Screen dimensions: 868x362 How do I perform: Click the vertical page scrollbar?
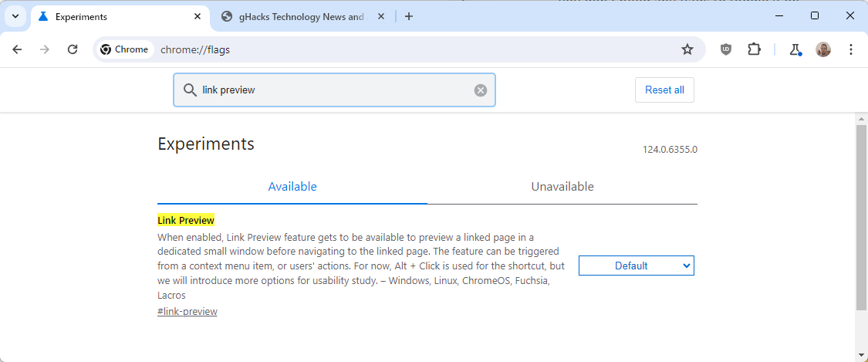click(861, 216)
